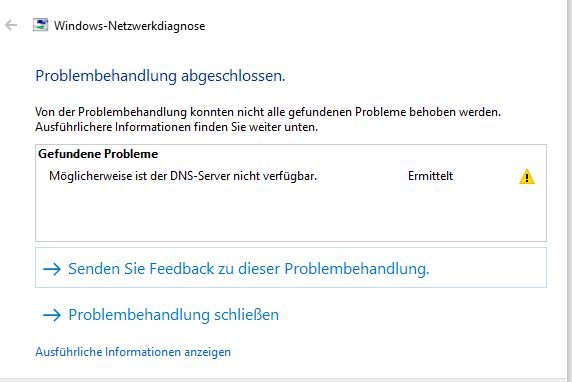
Task: Click the Windows-Netzwerkdiagnose app icon
Action: pyautogui.click(x=40, y=25)
